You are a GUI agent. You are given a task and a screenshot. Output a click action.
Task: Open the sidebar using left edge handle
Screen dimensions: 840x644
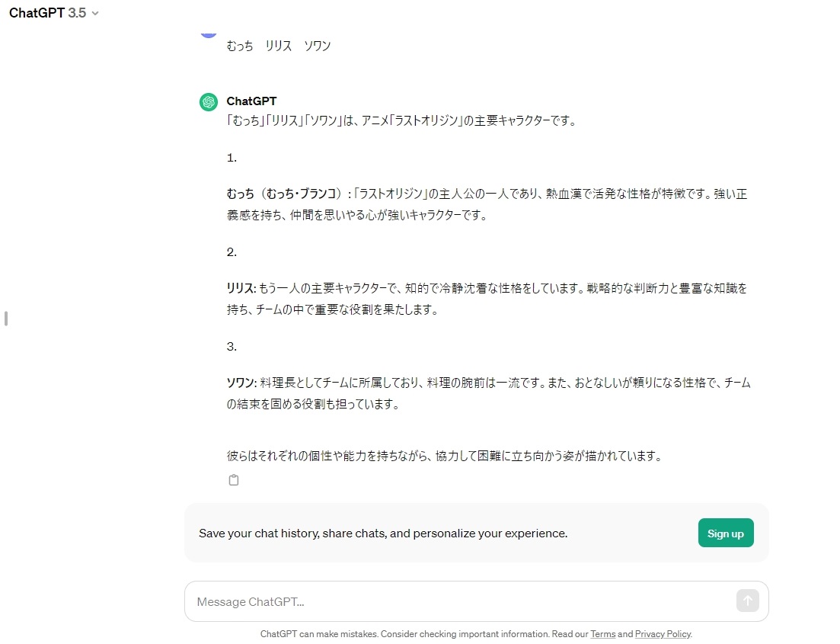coord(6,318)
